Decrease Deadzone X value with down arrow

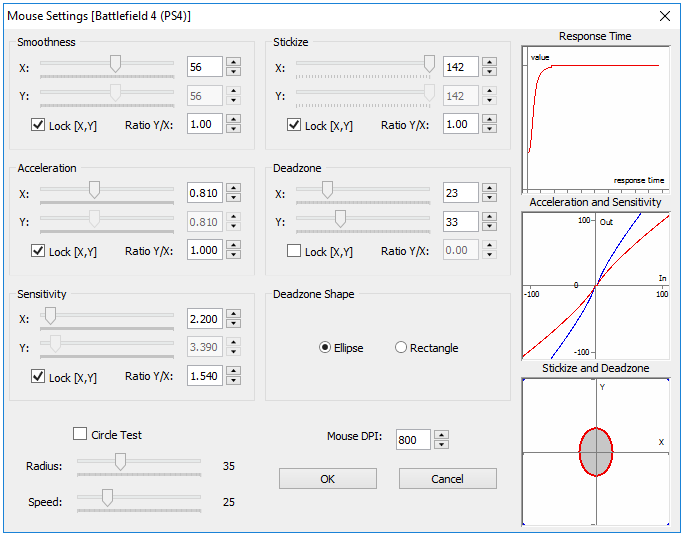[490, 198]
